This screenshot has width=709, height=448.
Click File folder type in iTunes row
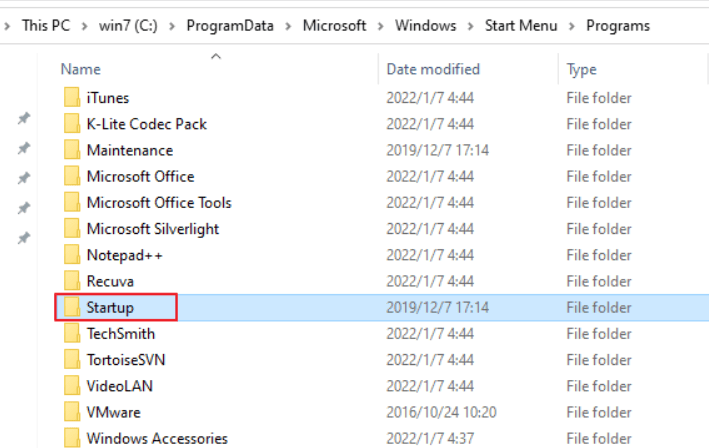point(599,98)
